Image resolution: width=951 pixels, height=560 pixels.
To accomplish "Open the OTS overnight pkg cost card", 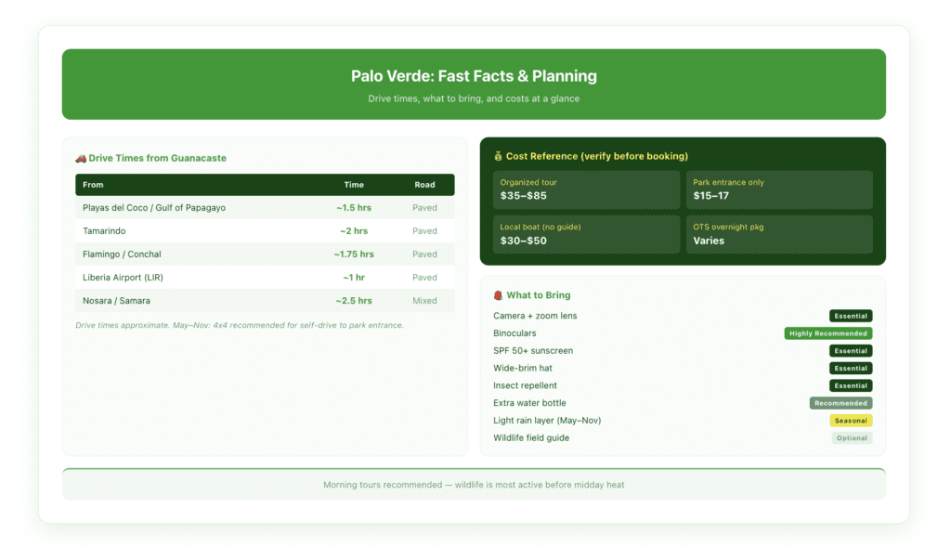I will pyautogui.click(x=779, y=234).
